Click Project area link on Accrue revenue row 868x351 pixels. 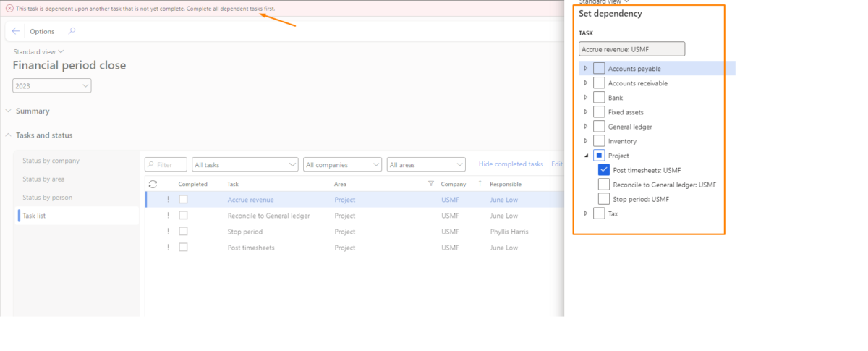[345, 200]
